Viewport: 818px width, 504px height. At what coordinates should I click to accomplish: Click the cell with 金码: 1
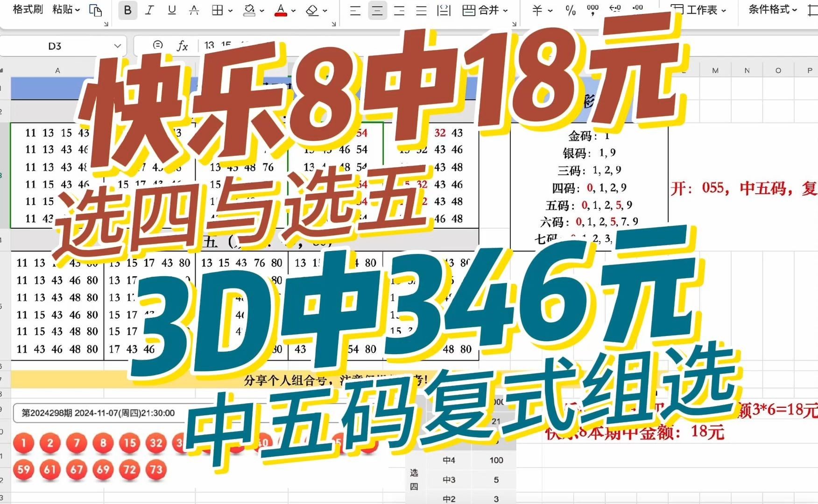pyautogui.click(x=589, y=136)
